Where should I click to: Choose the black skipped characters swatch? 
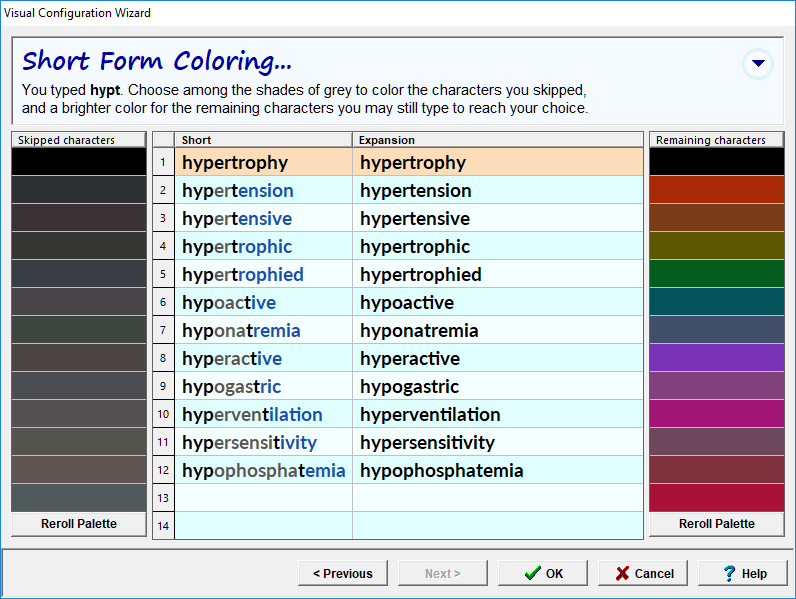(x=79, y=162)
